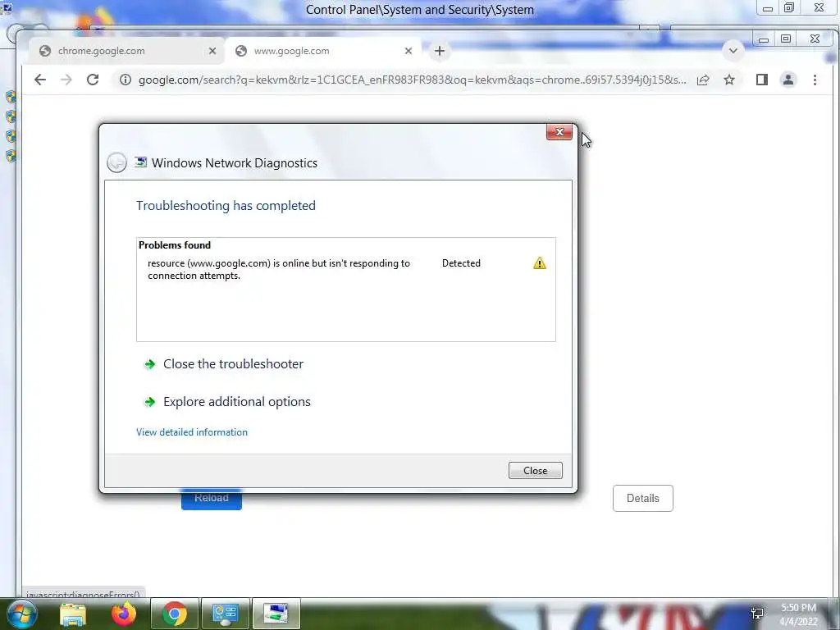Click the Details button on error page

pyautogui.click(x=643, y=498)
